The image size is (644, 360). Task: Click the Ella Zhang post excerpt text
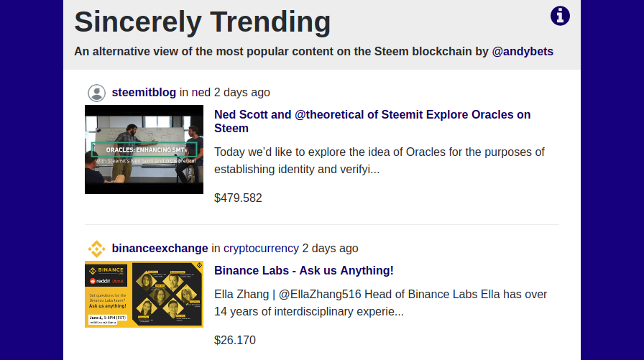tap(380, 303)
